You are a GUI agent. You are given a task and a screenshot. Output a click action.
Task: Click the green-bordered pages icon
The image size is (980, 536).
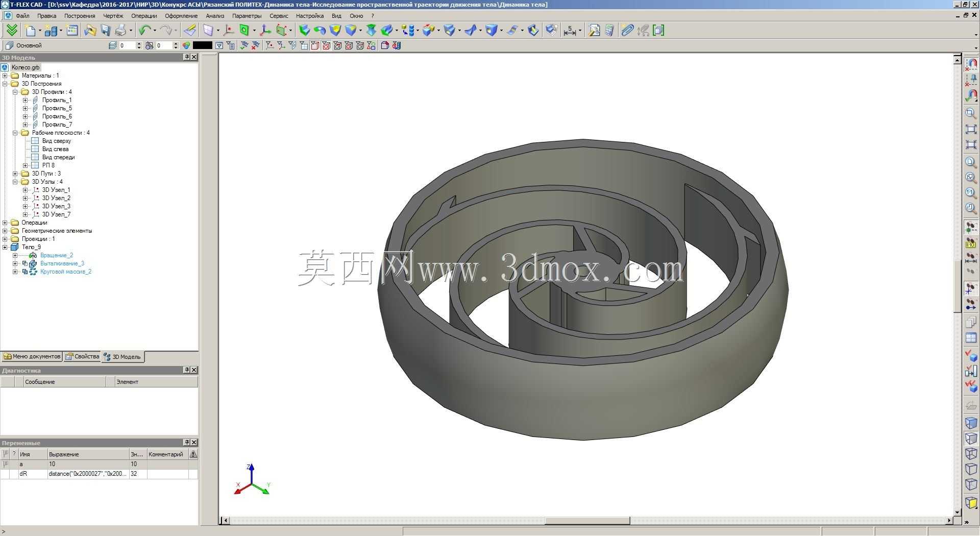(658, 31)
